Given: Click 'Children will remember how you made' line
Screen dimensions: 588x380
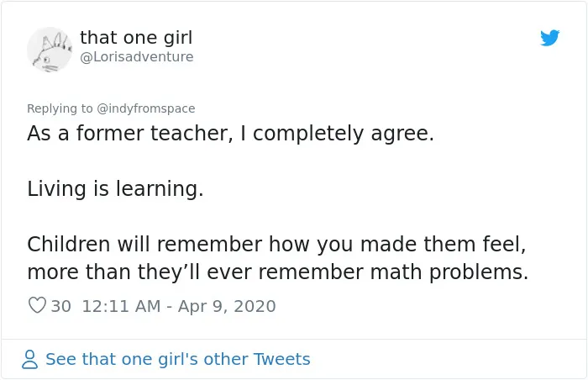Looking at the screenshot, I should (276, 244).
